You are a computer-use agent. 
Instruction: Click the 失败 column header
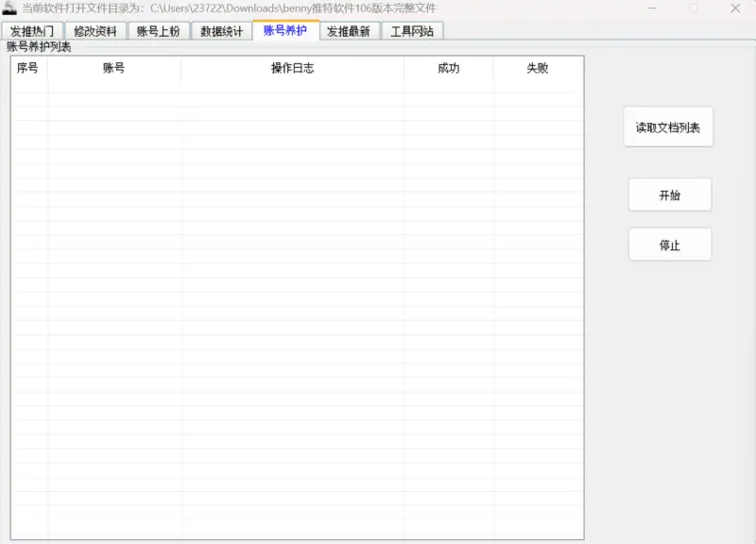537,68
